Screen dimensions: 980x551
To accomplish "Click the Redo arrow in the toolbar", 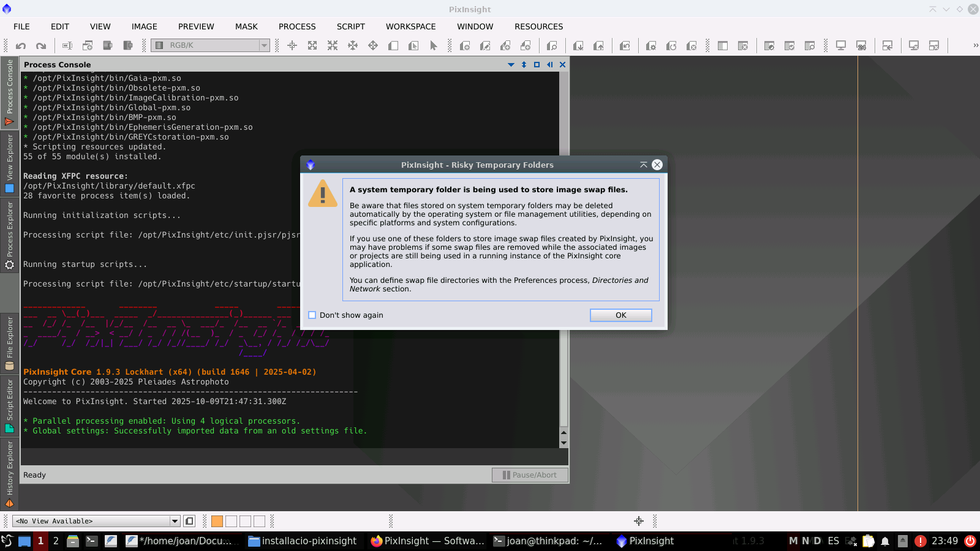I will (x=41, y=46).
